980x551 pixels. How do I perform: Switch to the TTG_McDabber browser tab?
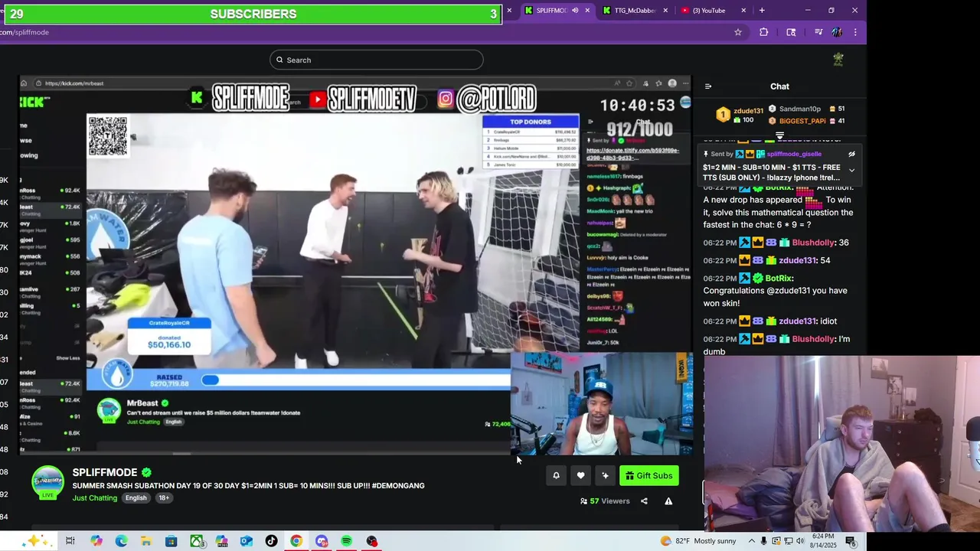(x=635, y=11)
